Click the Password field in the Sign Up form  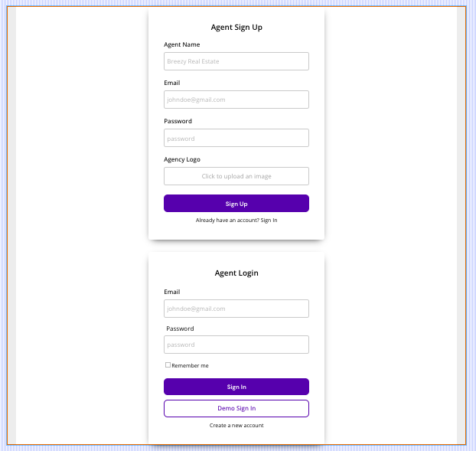236,139
